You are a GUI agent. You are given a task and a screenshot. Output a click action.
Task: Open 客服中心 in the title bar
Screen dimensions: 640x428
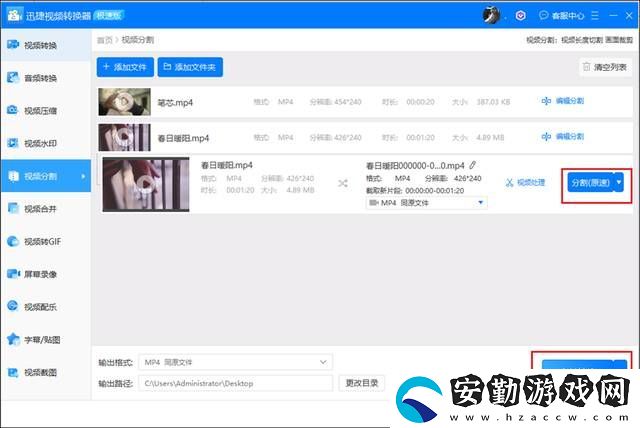click(562, 16)
